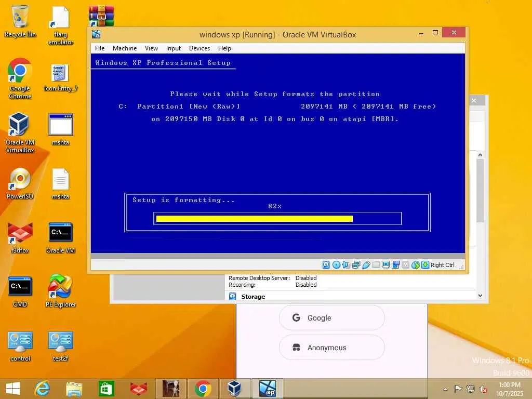Close the background VirtualBox Manager window

tap(474, 101)
